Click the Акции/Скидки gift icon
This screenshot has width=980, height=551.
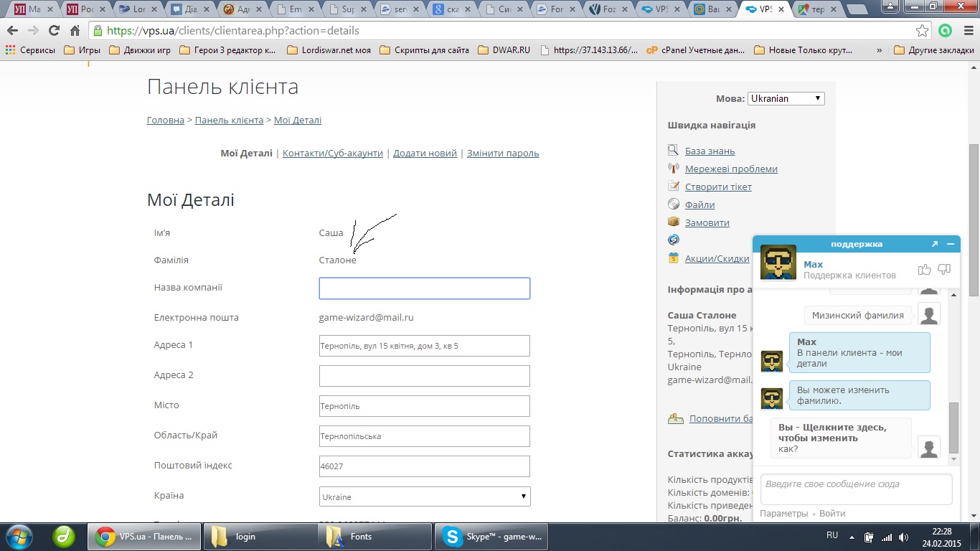[673, 258]
